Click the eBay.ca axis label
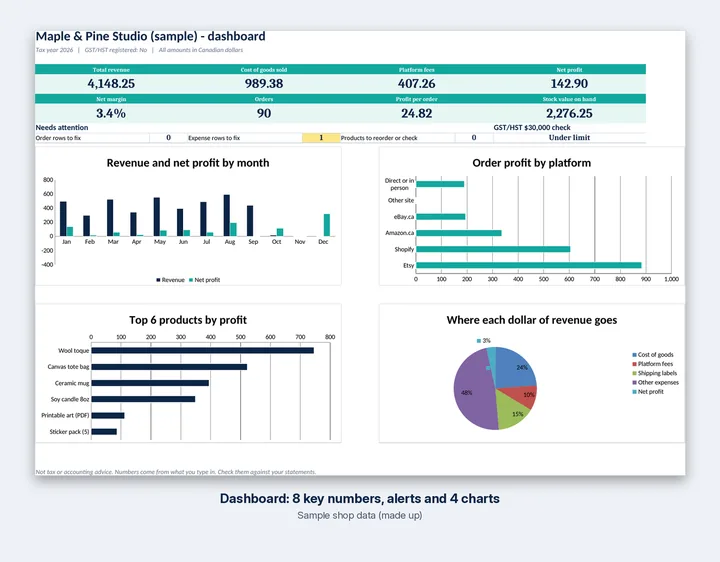 coord(404,217)
